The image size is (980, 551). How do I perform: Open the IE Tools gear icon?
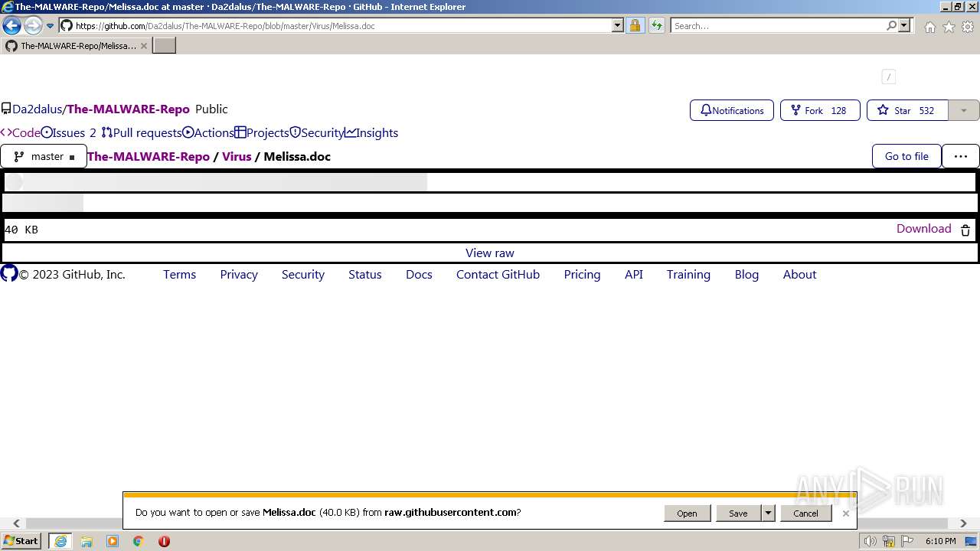coord(968,27)
